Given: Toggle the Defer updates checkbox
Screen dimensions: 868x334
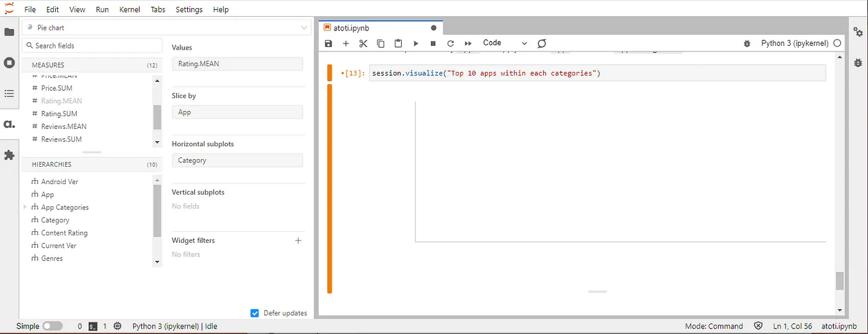Looking at the screenshot, I should click(x=254, y=313).
